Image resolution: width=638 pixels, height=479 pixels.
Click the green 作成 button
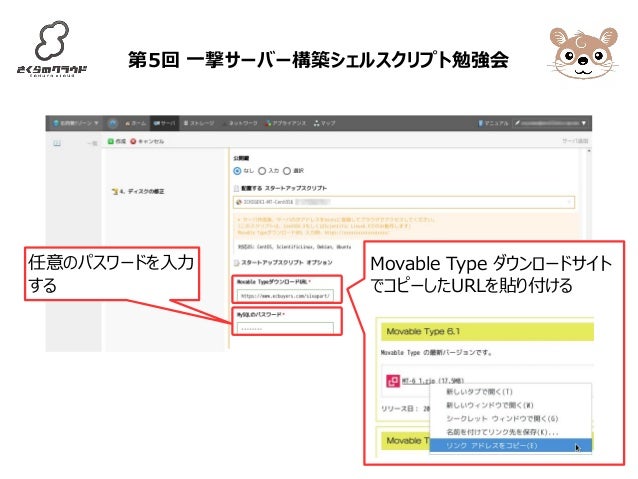(117, 141)
